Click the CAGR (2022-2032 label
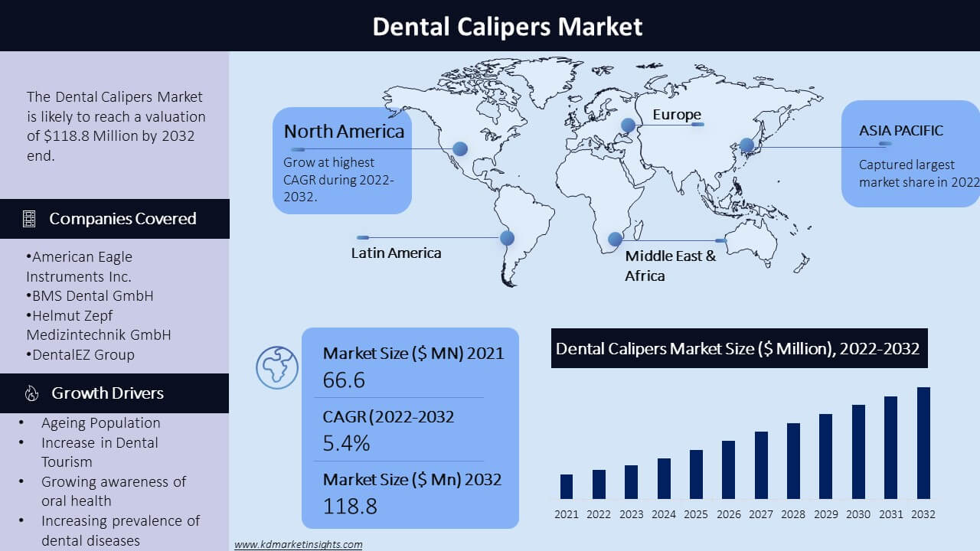 pos(388,416)
